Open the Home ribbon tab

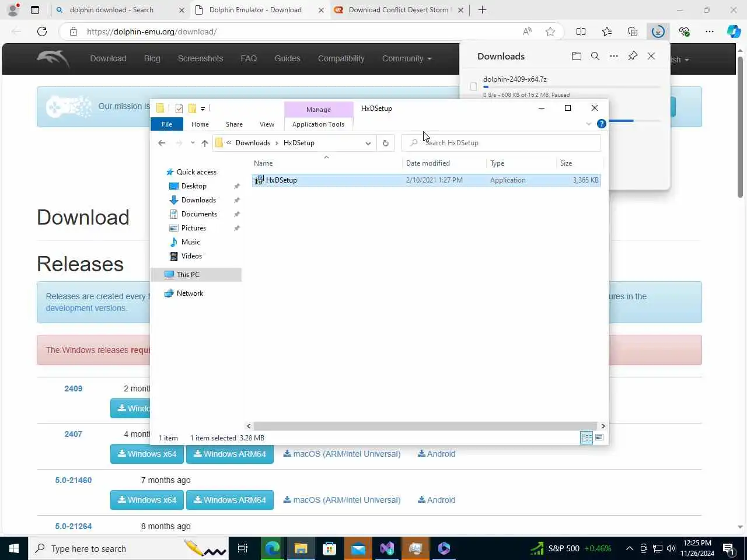[200, 124]
